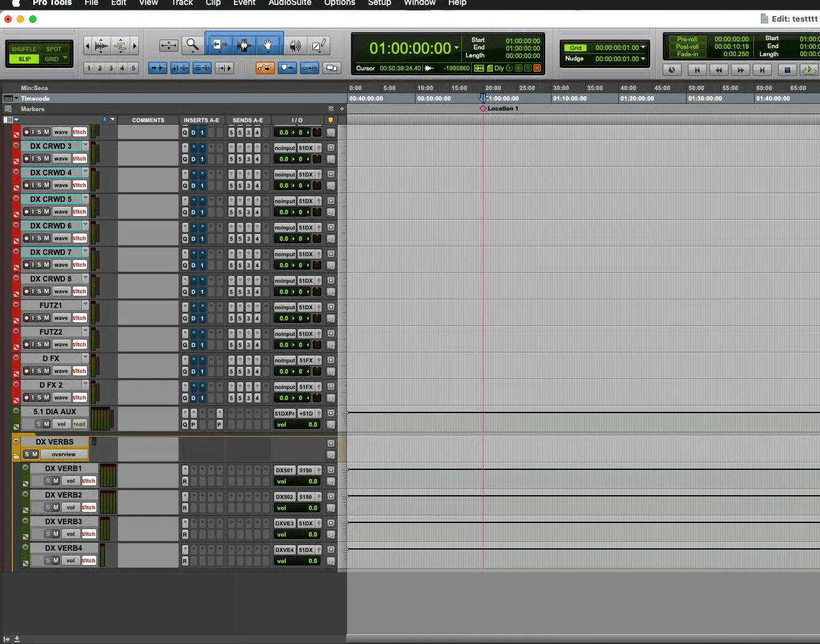Image resolution: width=820 pixels, height=644 pixels.
Task: Zoom in horizontally with right arrow
Action: click(x=135, y=45)
